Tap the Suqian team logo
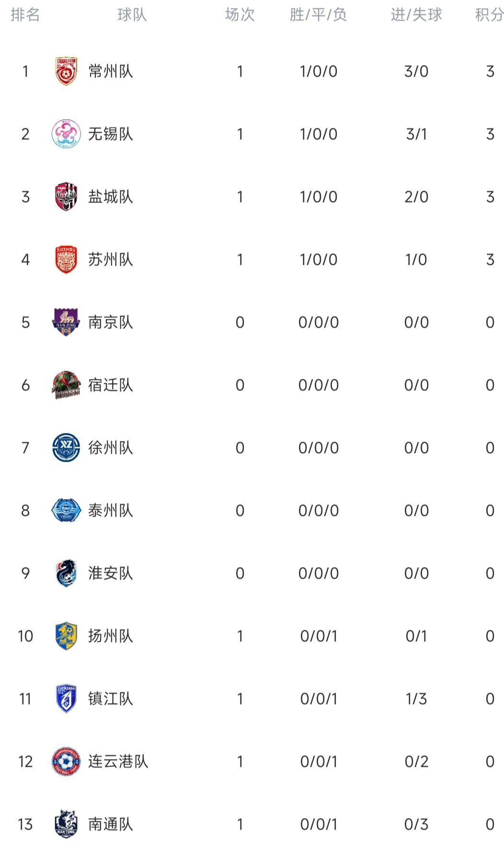The width and height of the screenshot is (504, 844). pyautogui.click(x=66, y=385)
